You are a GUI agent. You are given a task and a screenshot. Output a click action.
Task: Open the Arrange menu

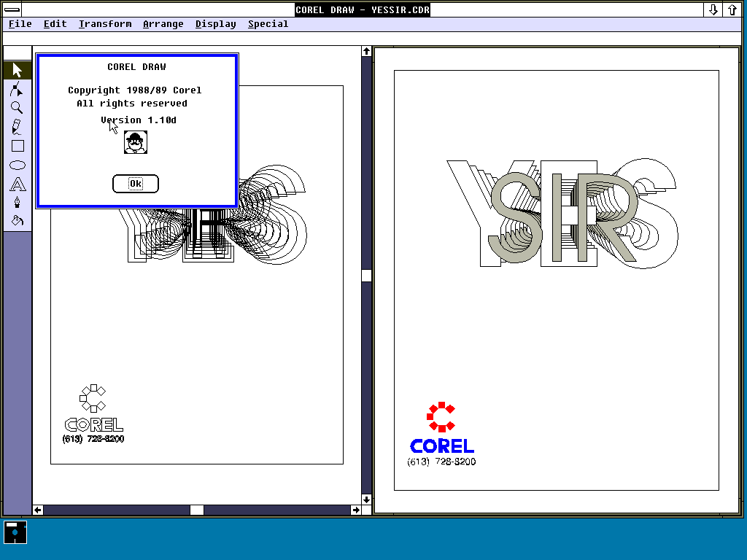pos(163,24)
